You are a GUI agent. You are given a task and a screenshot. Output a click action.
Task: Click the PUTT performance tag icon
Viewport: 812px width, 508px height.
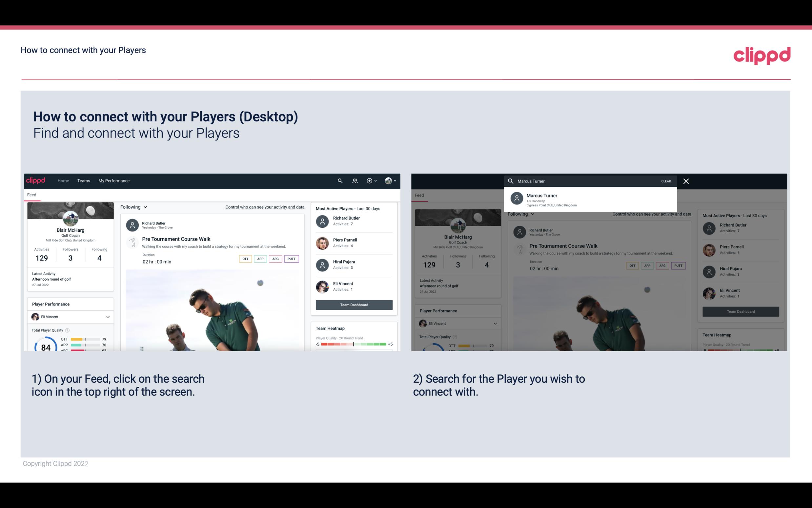pyautogui.click(x=291, y=259)
